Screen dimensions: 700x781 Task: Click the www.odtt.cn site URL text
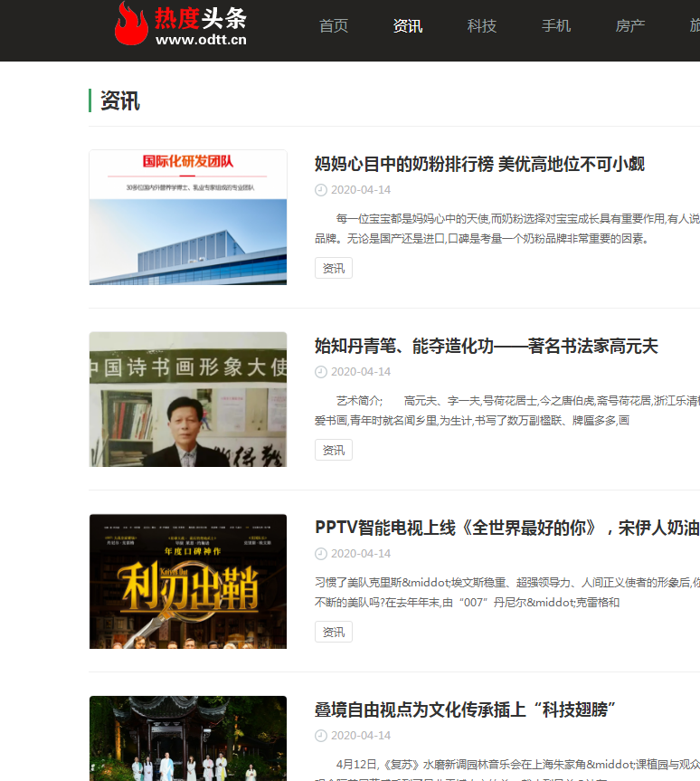pos(201,40)
